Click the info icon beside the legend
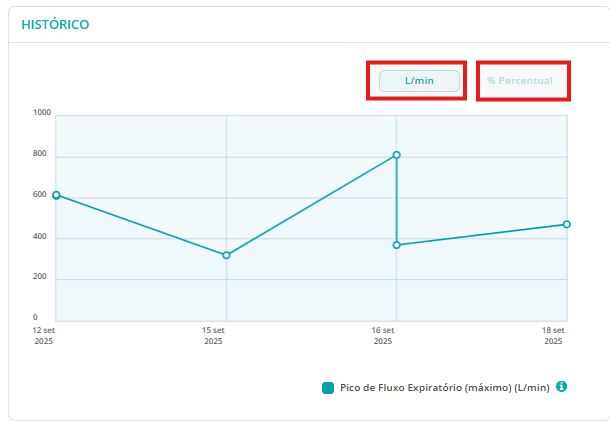This screenshot has height=421, width=610. (x=561, y=387)
